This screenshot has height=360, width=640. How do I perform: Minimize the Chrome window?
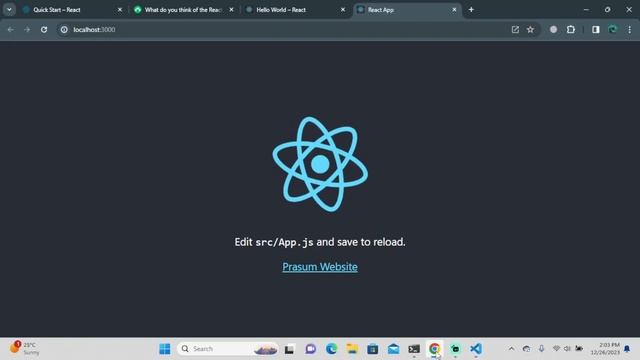tap(586, 9)
